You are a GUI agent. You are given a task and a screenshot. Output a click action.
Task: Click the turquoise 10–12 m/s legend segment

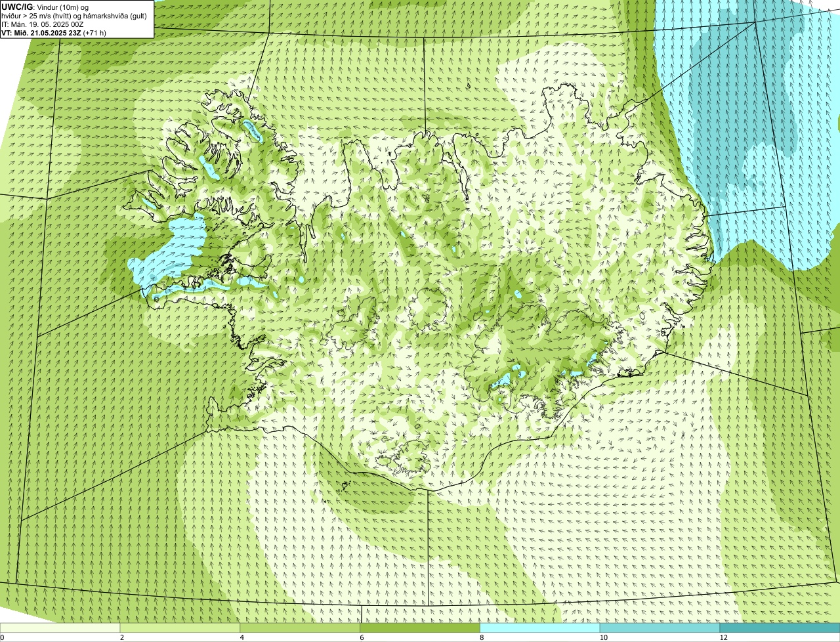pos(660,628)
